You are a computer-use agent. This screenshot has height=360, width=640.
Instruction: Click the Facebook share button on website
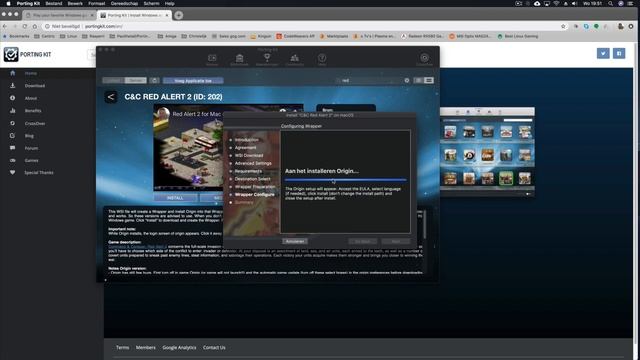click(619, 53)
